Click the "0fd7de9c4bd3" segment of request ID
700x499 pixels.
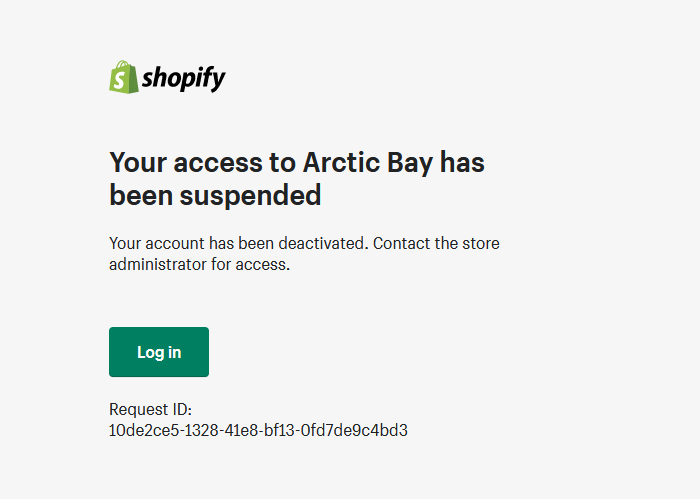click(360, 431)
